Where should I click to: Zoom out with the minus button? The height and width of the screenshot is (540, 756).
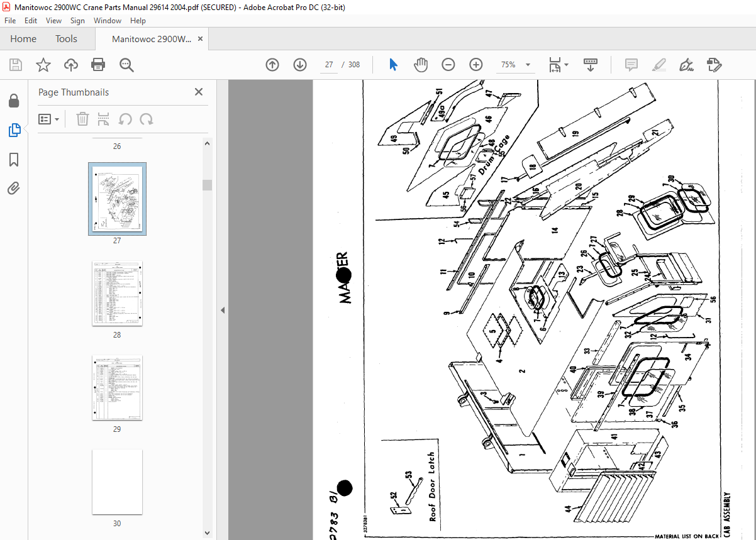pyautogui.click(x=448, y=65)
